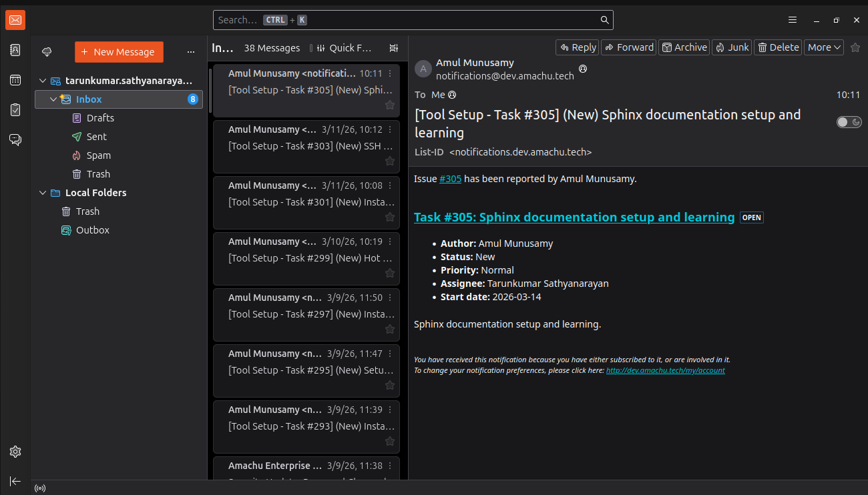Star the open Task #305 message in header

pyautogui.click(x=855, y=47)
